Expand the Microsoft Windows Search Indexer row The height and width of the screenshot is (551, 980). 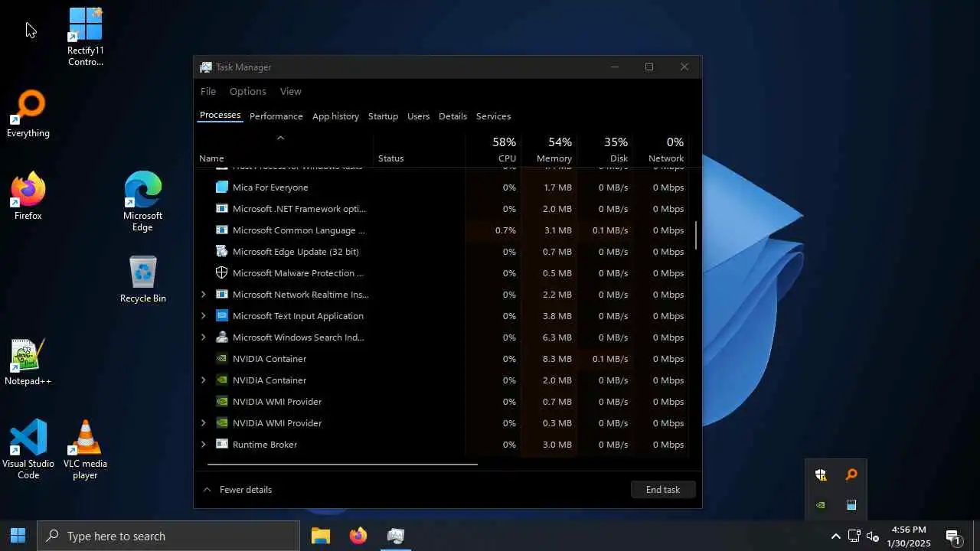tap(203, 337)
